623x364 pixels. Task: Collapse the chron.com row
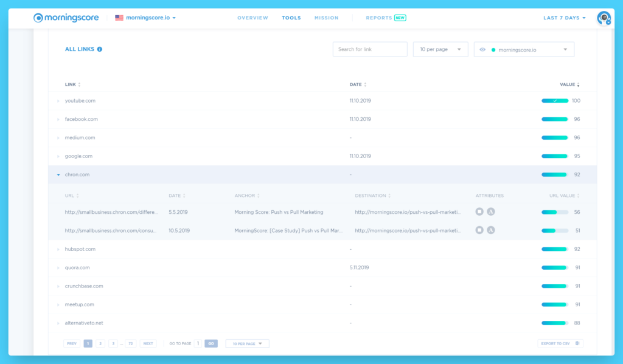coord(58,174)
